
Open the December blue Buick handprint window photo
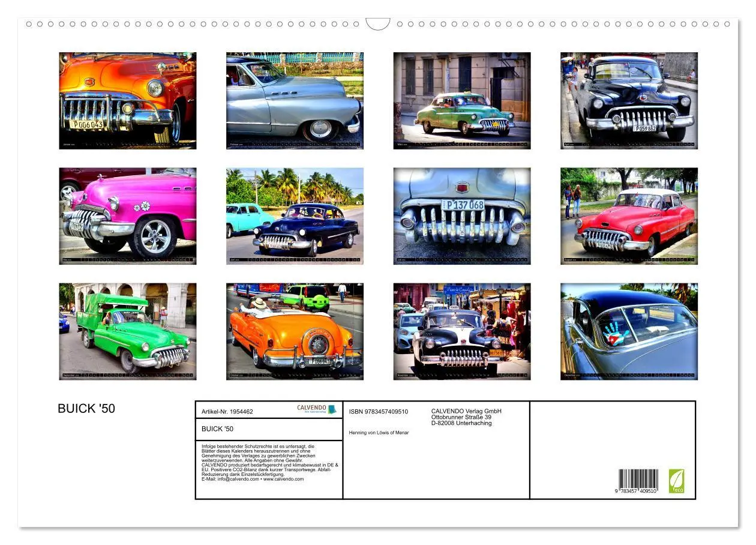pyautogui.click(x=629, y=331)
